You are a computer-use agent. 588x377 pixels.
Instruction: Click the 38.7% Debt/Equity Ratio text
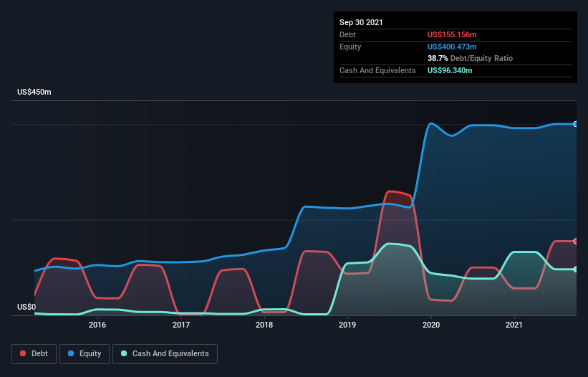[x=470, y=59]
